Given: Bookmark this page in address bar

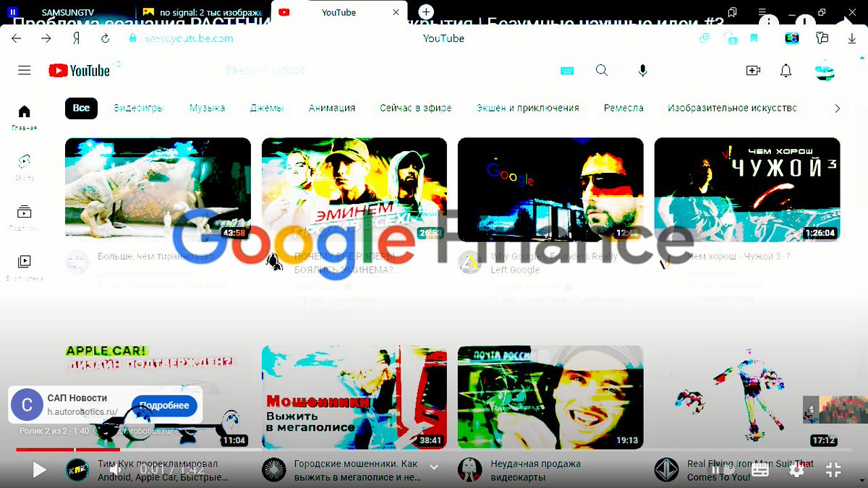Looking at the screenshot, I should 754,38.
